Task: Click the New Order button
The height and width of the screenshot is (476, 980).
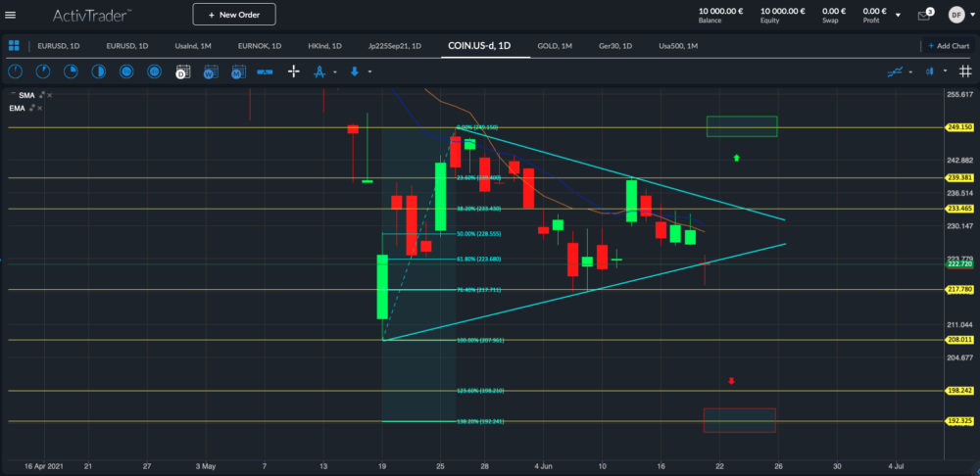Action: coord(234,15)
